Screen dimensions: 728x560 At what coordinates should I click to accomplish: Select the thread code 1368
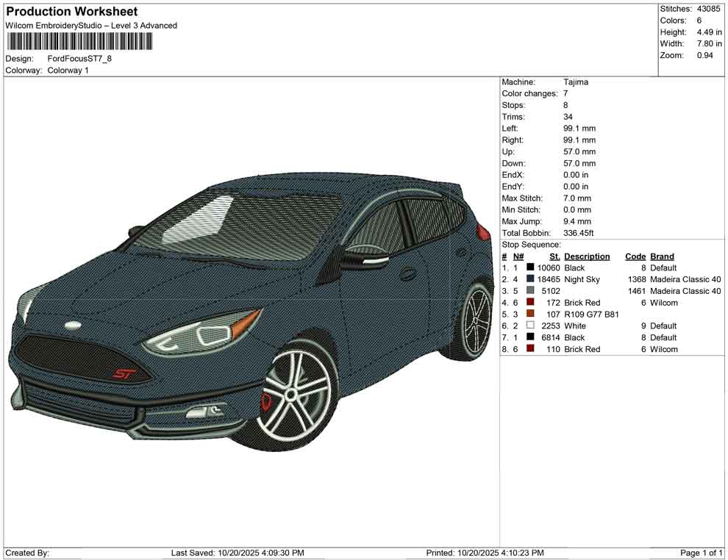(x=637, y=279)
